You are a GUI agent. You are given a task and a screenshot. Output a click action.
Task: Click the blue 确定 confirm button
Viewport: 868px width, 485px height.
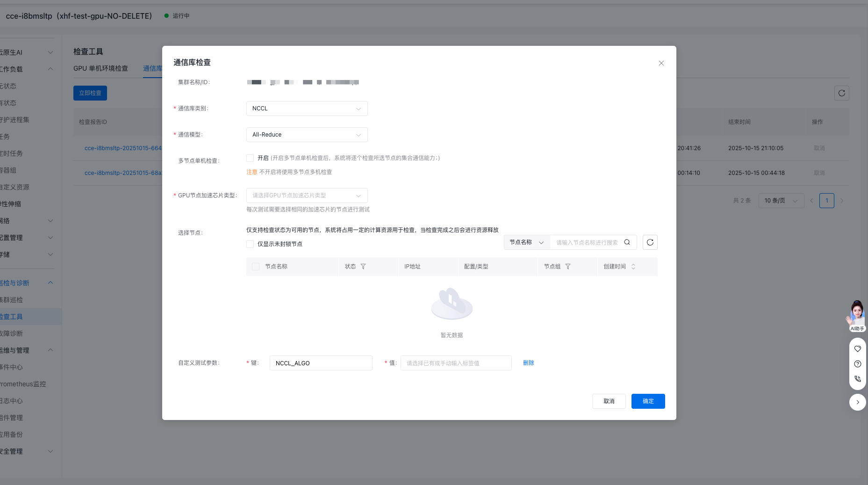648,401
